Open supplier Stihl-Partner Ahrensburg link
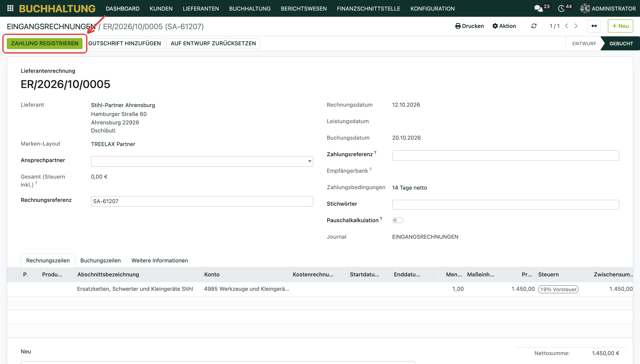Screen dimensions: 640x364 point(123,105)
